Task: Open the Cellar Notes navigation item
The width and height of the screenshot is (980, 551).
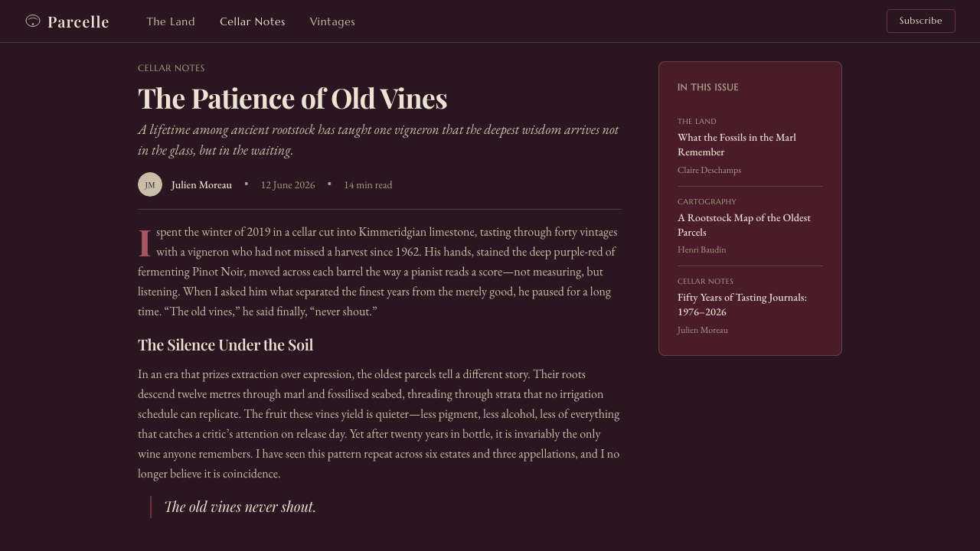Action: coord(253,21)
